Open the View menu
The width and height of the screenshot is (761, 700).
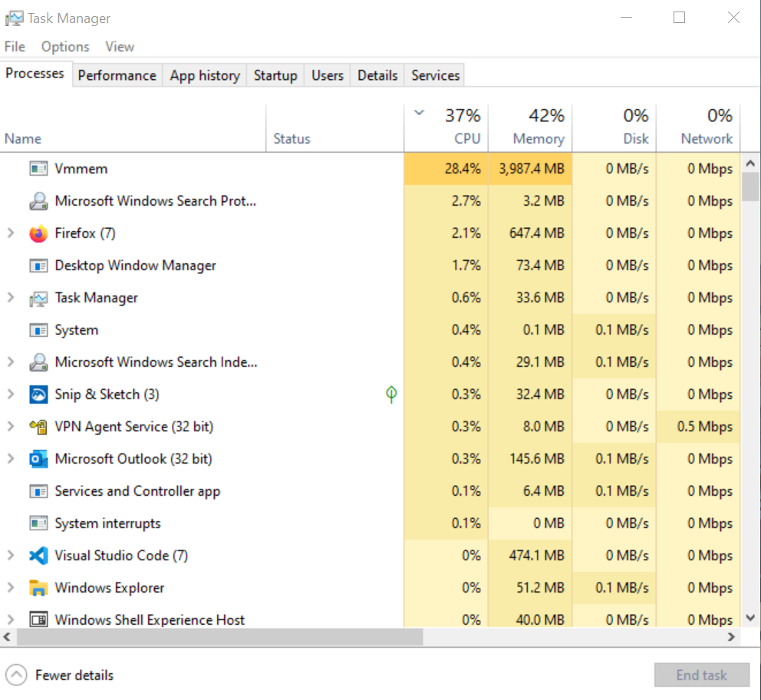120,47
